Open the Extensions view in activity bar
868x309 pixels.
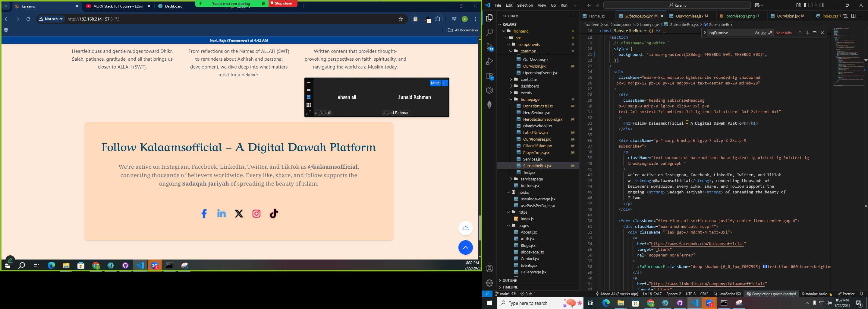coord(489,76)
